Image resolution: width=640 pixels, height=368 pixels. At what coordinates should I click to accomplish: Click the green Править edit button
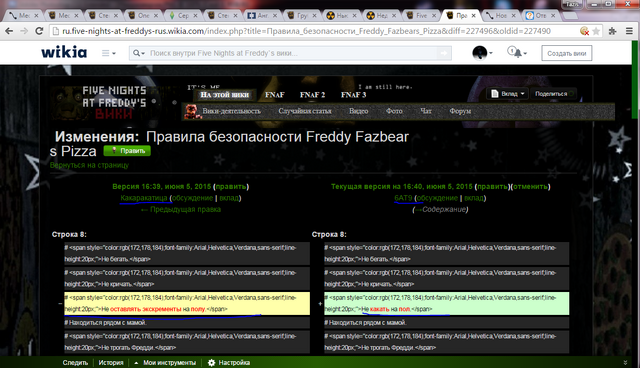pos(127,151)
